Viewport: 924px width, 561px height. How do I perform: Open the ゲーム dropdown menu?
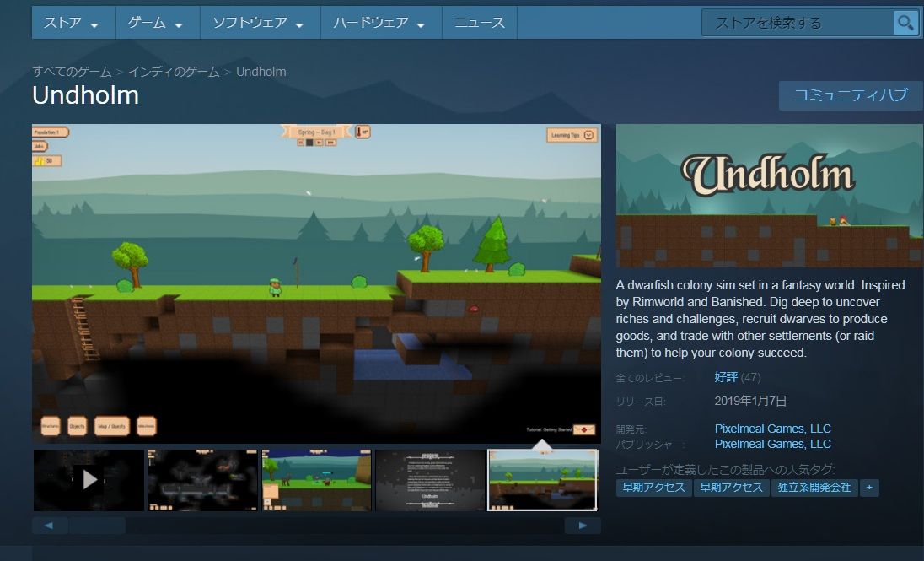(x=158, y=23)
